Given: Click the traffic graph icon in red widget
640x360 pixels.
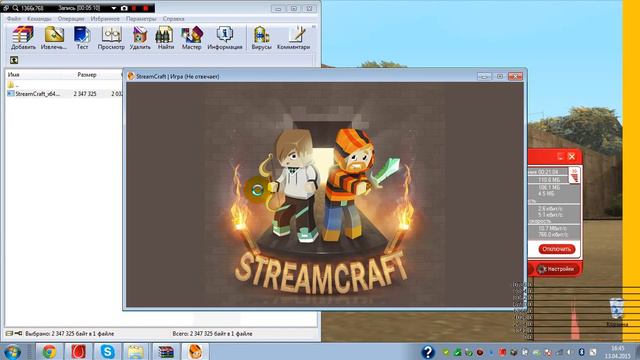Looking at the screenshot, I should (x=575, y=175).
